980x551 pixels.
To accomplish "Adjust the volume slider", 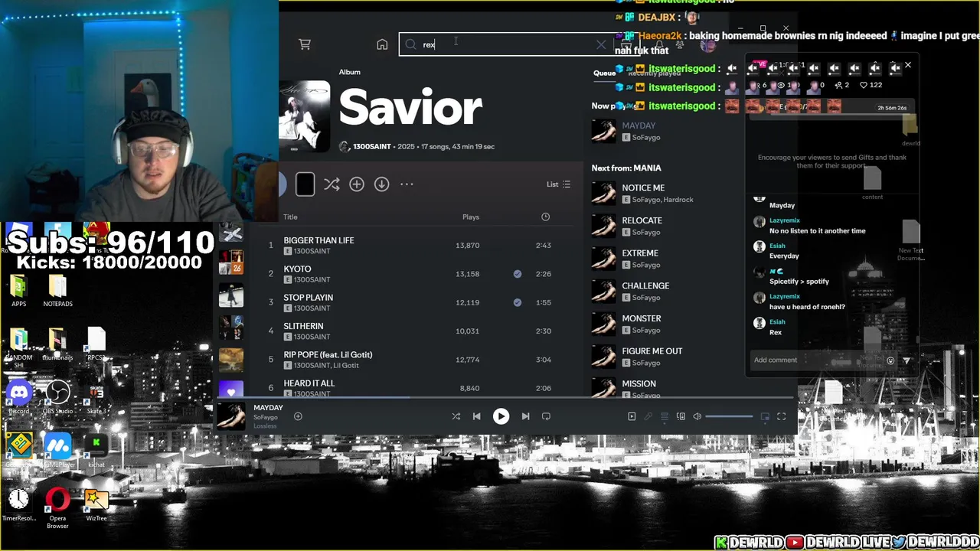I will click(x=728, y=416).
